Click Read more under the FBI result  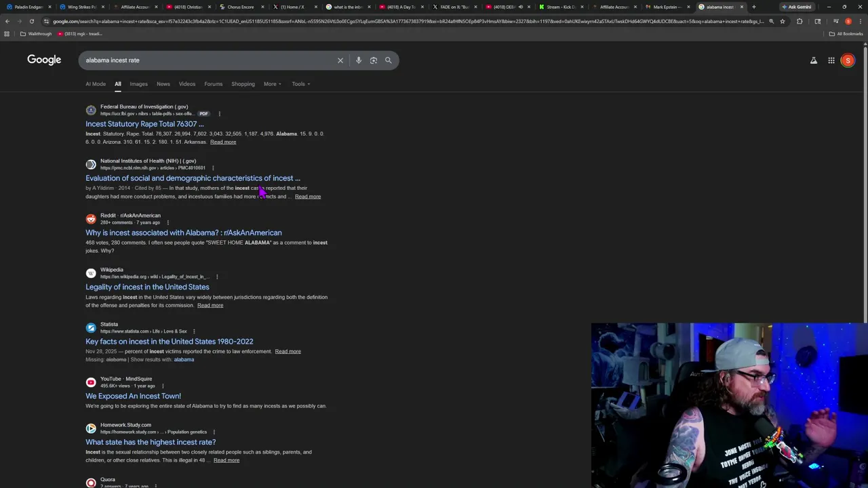tap(223, 142)
